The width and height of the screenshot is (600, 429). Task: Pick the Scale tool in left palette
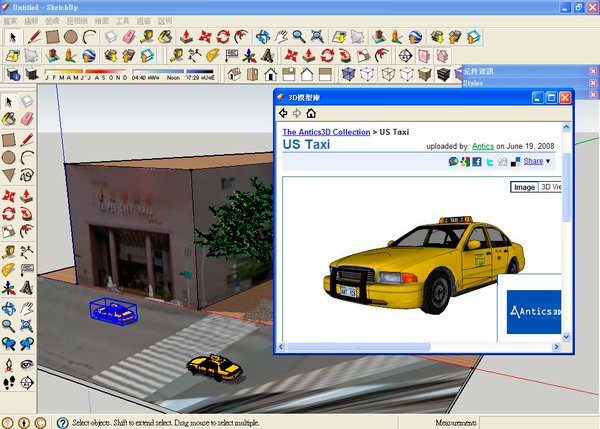coord(9,231)
